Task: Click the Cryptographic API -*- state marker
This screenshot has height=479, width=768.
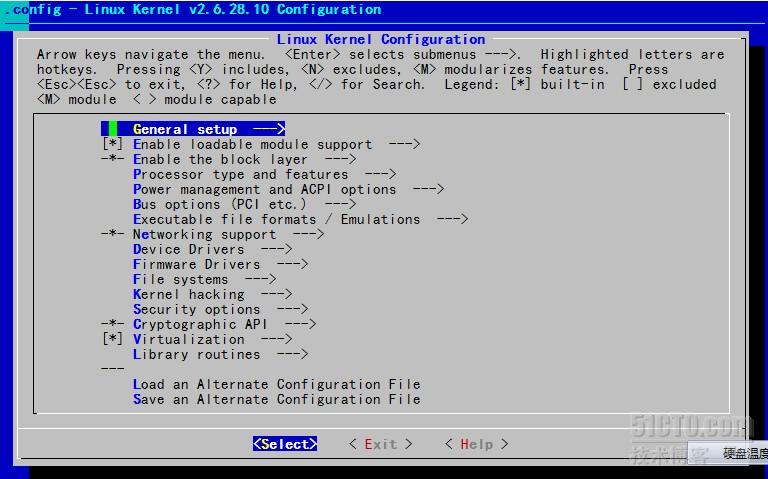Action: 112,324
